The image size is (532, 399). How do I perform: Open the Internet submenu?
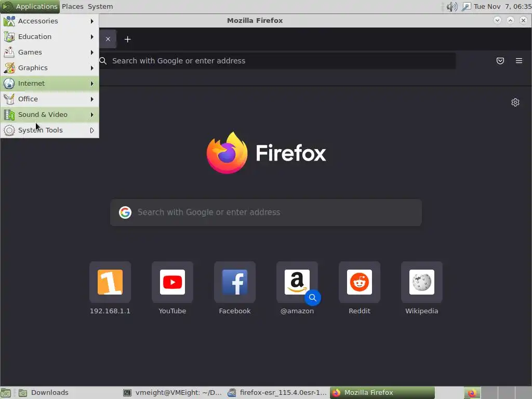49,84
